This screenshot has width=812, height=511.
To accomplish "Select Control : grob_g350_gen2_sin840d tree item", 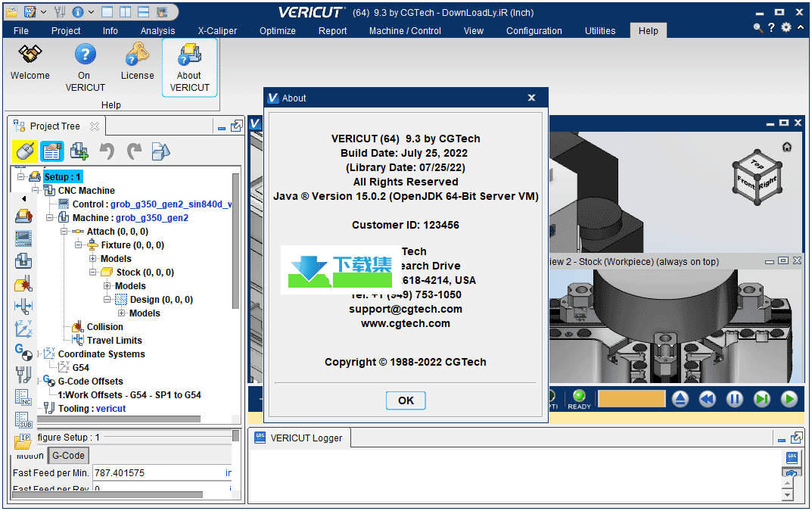I will (152, 204).
